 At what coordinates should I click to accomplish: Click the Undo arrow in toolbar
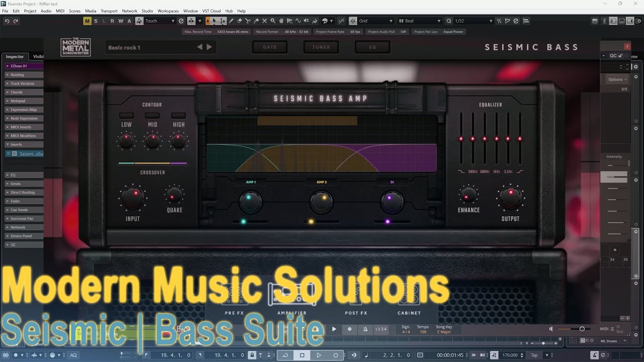[7, 21]
